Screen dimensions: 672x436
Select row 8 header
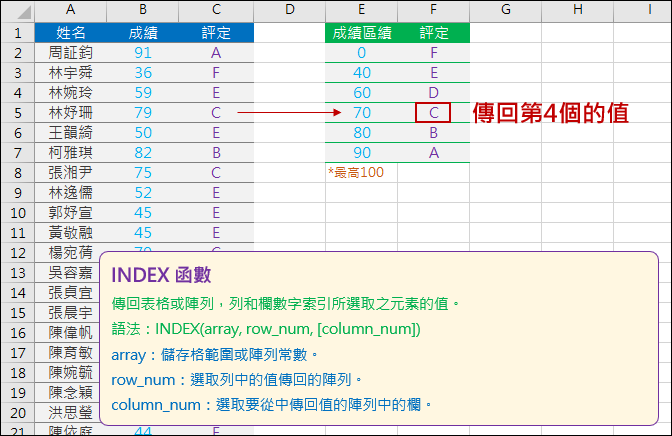18,173
